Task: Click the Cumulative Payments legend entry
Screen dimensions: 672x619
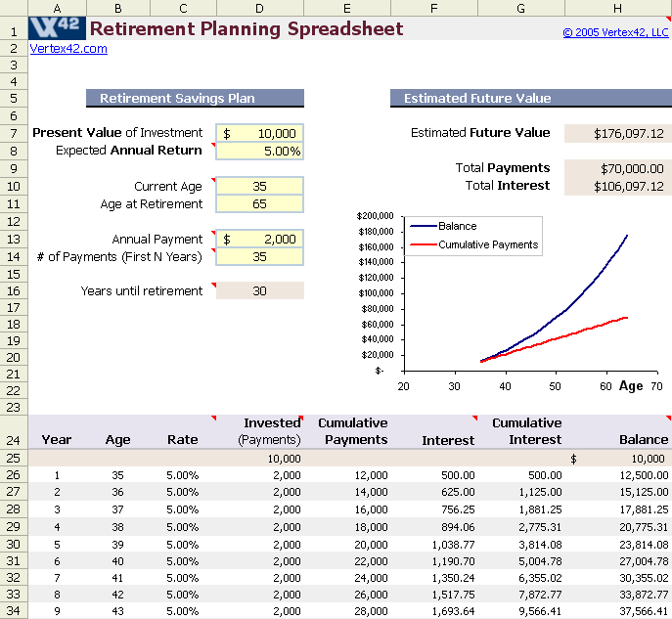Action: tap(474, 244)
